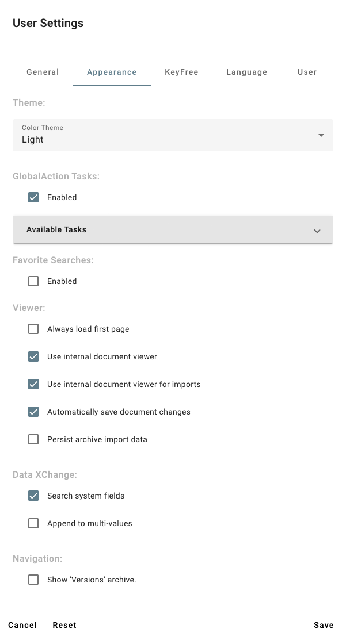Viewport: 346px width, 644px height.
Task: Uncheck 'Search system fields'
Action: click(33, 496)
